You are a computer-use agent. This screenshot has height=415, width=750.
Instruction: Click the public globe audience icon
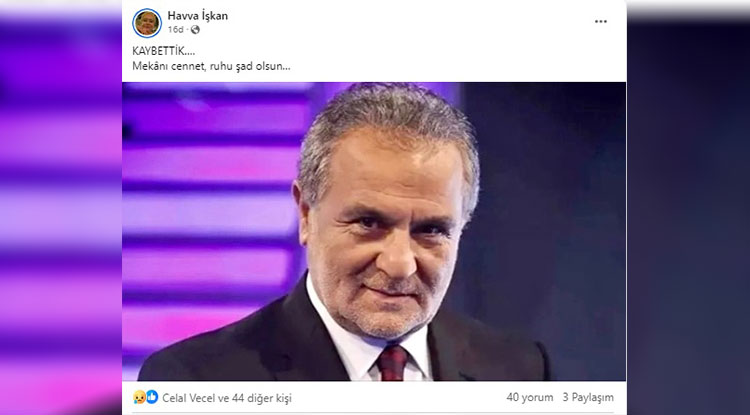(195, 30)
